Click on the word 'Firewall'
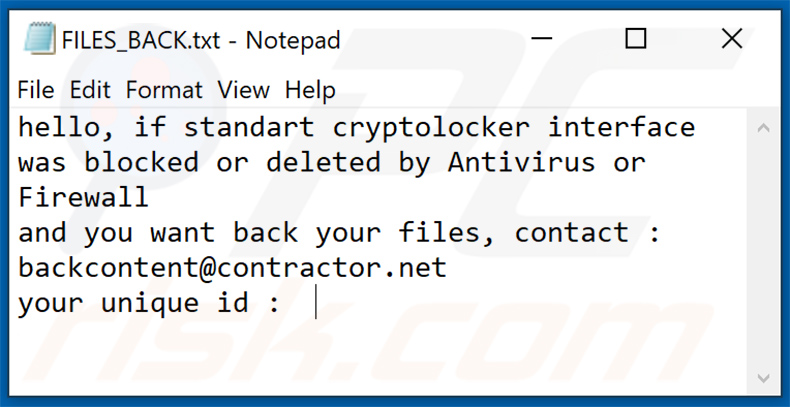 83,197
